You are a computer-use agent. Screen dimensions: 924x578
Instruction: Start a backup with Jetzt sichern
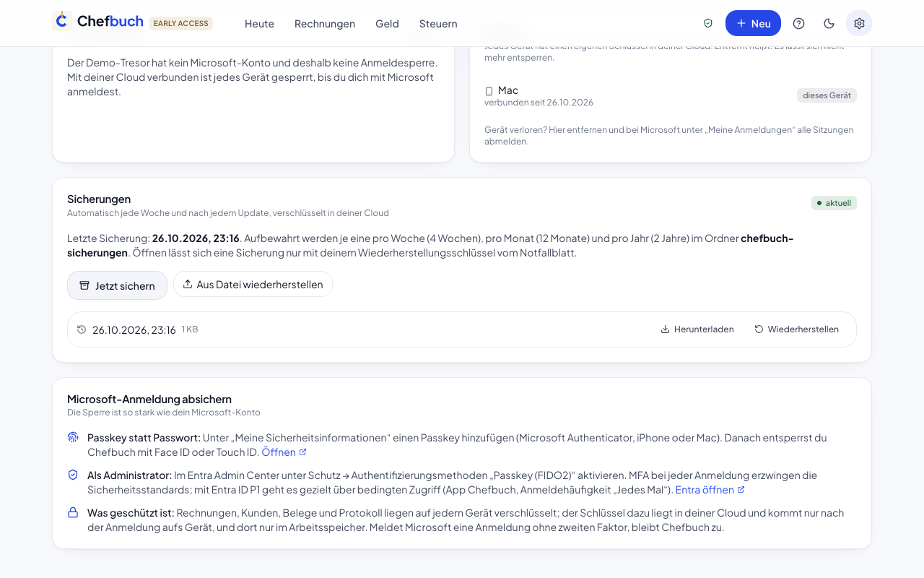[117, 285]
